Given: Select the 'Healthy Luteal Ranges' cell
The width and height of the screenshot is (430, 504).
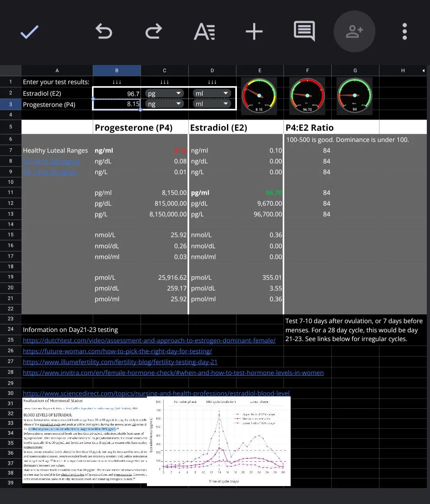Looking at the screenshot, I should point(57,150).
